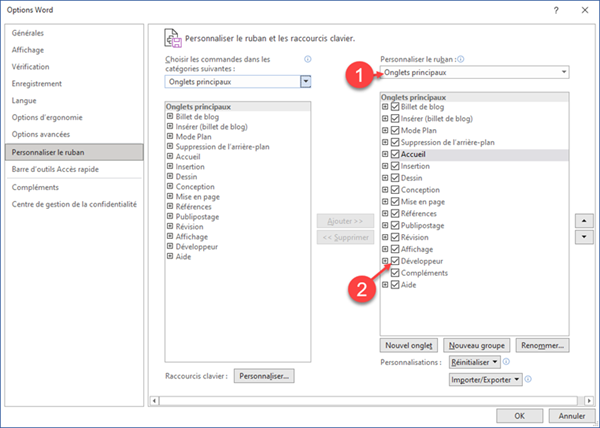Screen dimensions: 600x428
Task: Click Personnaliser... keyboard shortcuts button
Action: (x=264, y=376)
